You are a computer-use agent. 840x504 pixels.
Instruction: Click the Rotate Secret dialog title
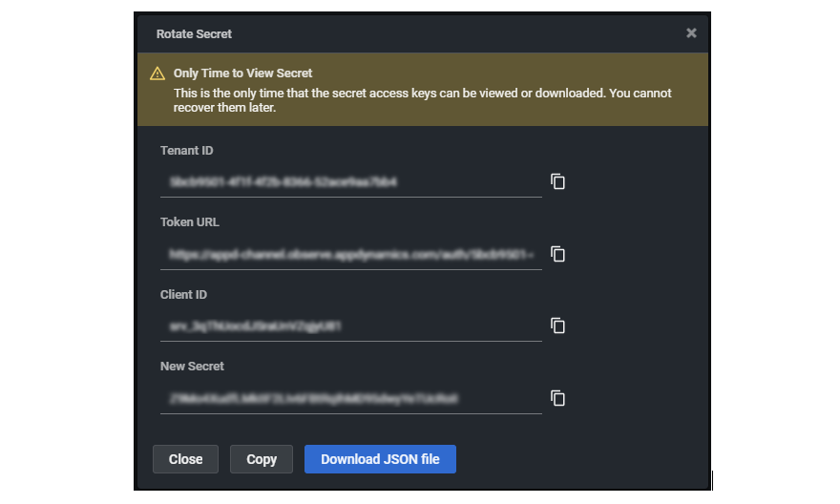click(194, 34)
